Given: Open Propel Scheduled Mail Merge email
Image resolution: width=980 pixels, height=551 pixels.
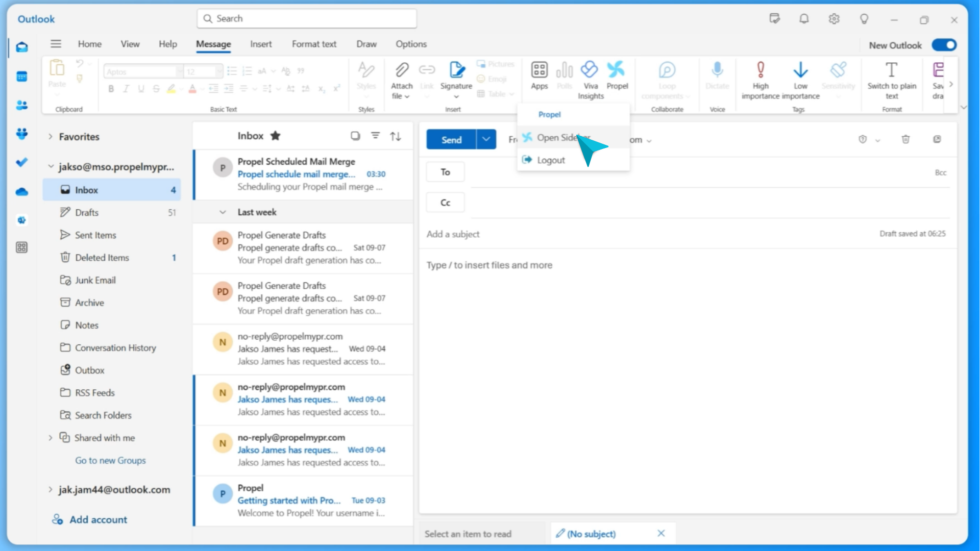Looking at the screenshot, I should [304, 174].
